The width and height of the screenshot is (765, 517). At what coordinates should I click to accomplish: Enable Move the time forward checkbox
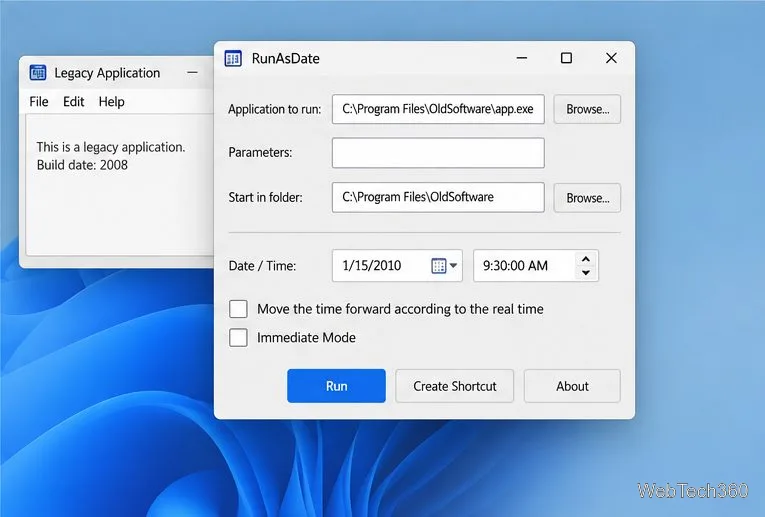coord(238,309)
